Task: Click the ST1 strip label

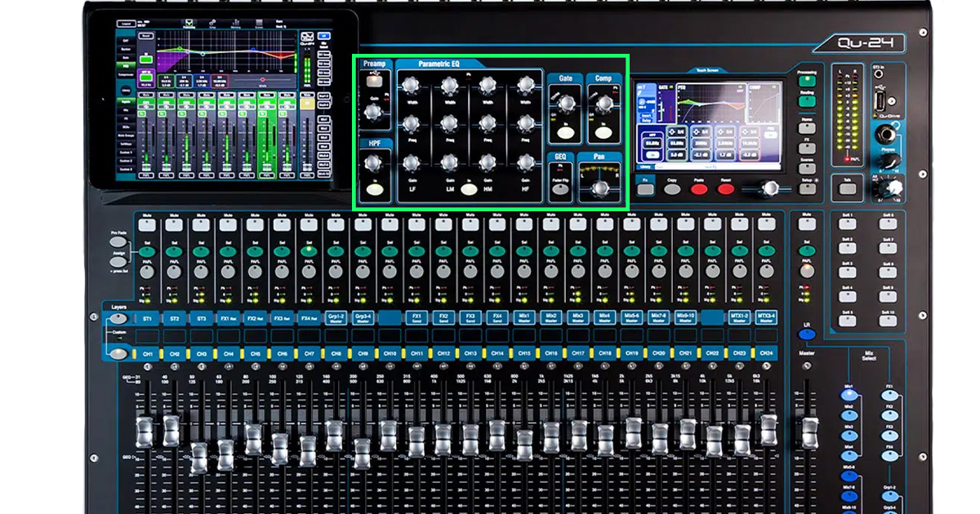Action: (x=148, y=317)
